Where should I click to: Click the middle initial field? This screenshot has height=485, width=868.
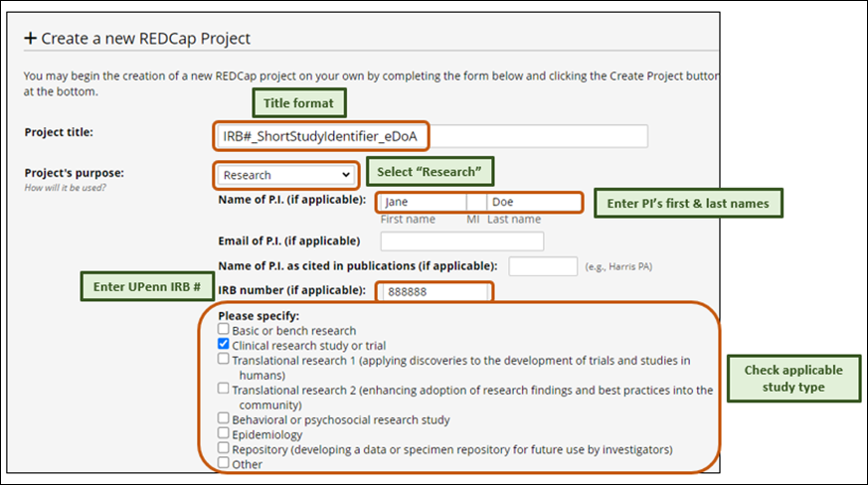point(474,202)
